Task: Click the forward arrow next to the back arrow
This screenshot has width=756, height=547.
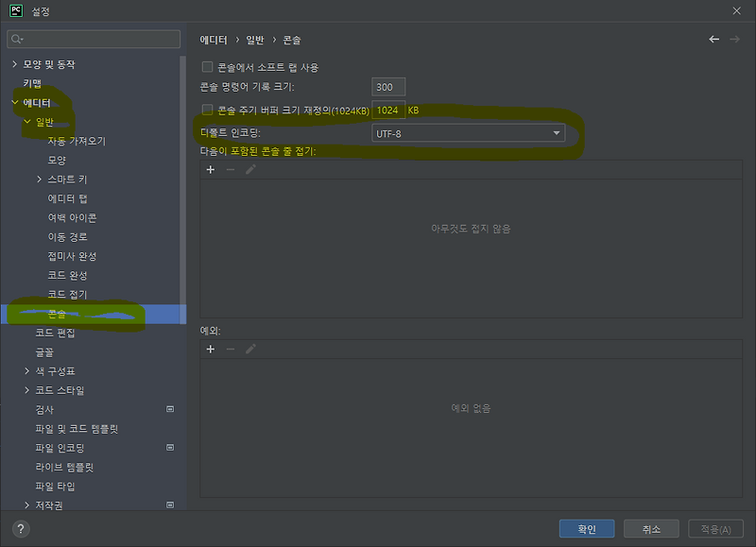Action: 736,40
